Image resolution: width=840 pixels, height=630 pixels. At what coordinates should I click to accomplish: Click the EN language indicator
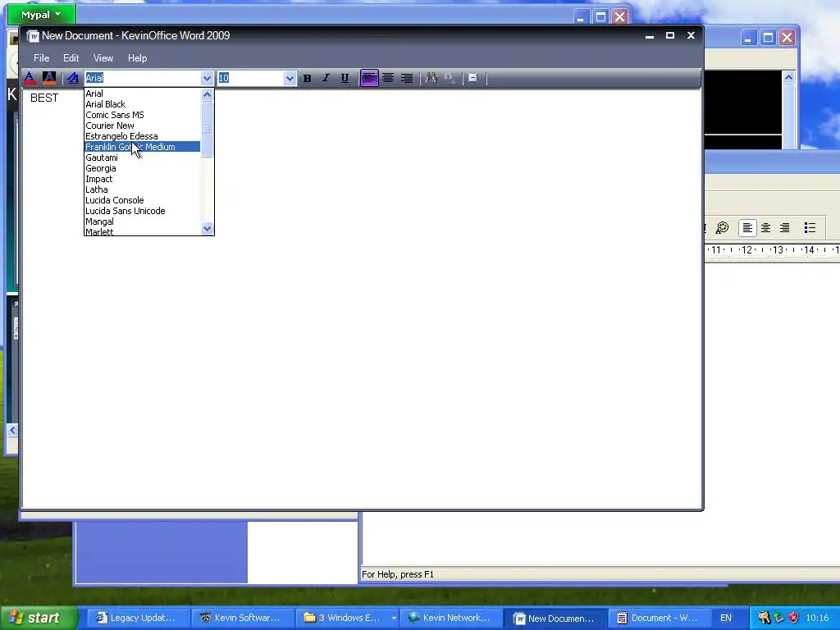[x=726, y=619]
